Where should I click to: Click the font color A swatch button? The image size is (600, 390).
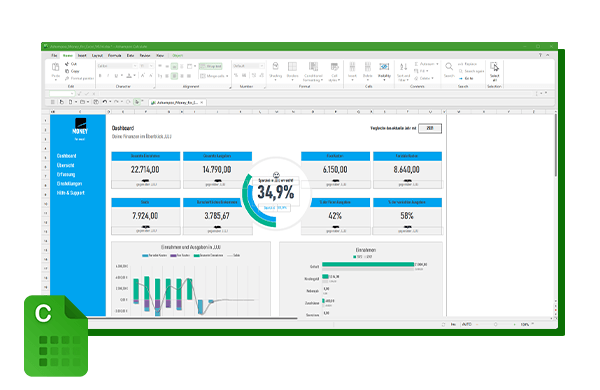click(130, 76)
